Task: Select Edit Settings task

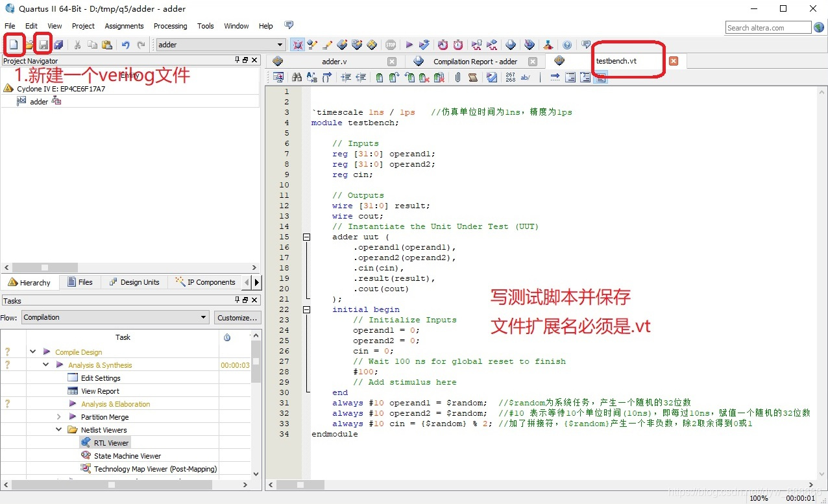Action: (x=101, y=378)
